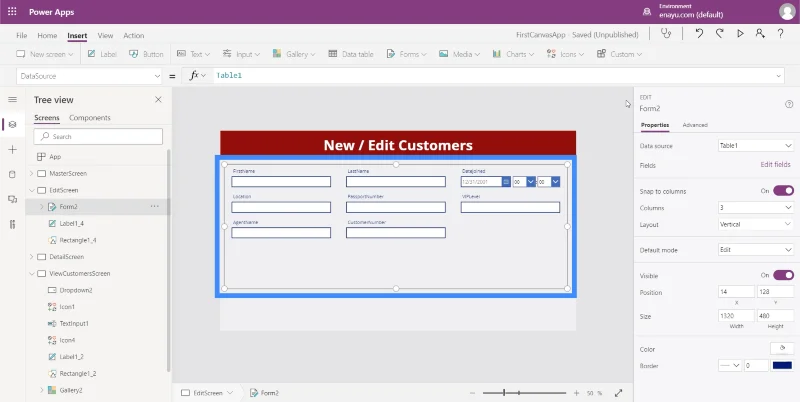The width and height of the screenshot is (800, 402).
Task: Open the Text insert dropdown
Action: (x=193, y=54)
